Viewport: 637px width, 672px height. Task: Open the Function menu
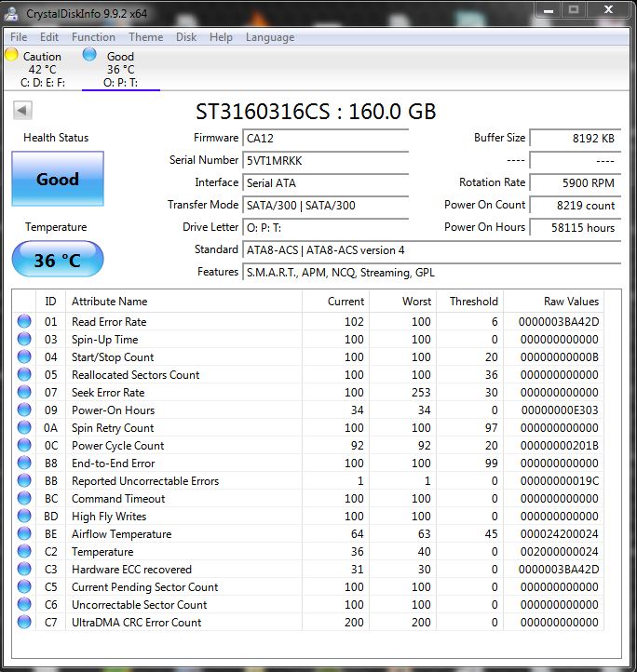(93, 37)
